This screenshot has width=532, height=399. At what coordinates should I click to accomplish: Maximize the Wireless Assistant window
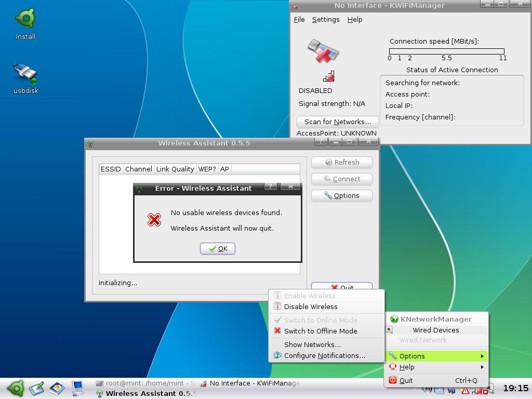349,141
